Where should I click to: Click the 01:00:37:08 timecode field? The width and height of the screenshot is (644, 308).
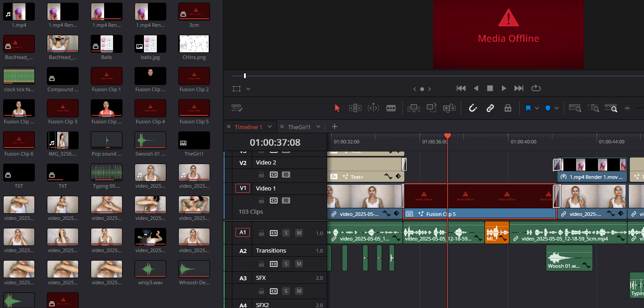pyautogui.click(x=275, y=143)
